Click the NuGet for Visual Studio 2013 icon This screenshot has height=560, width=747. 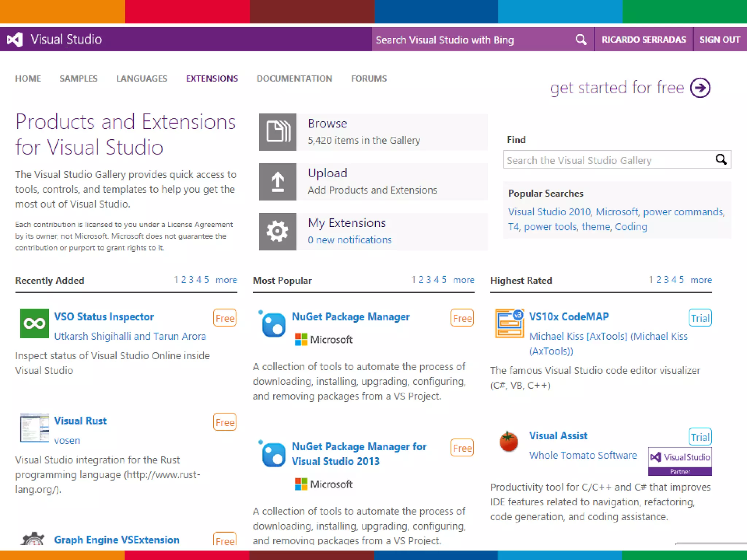click(272, 454)
